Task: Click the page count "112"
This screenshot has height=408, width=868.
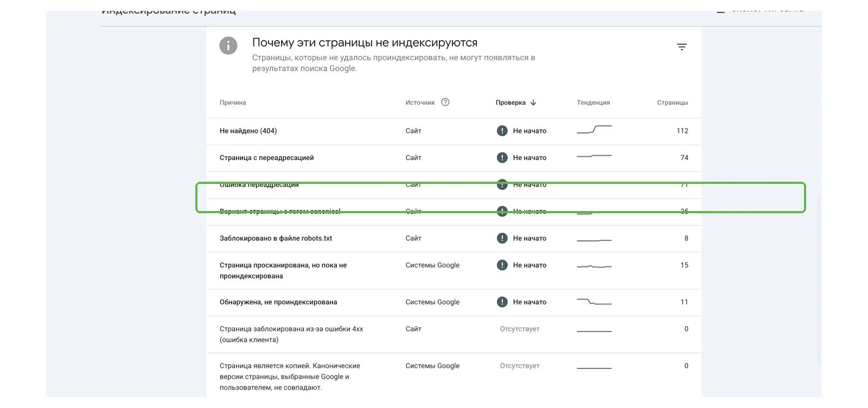Action: [x=682, y=131]
